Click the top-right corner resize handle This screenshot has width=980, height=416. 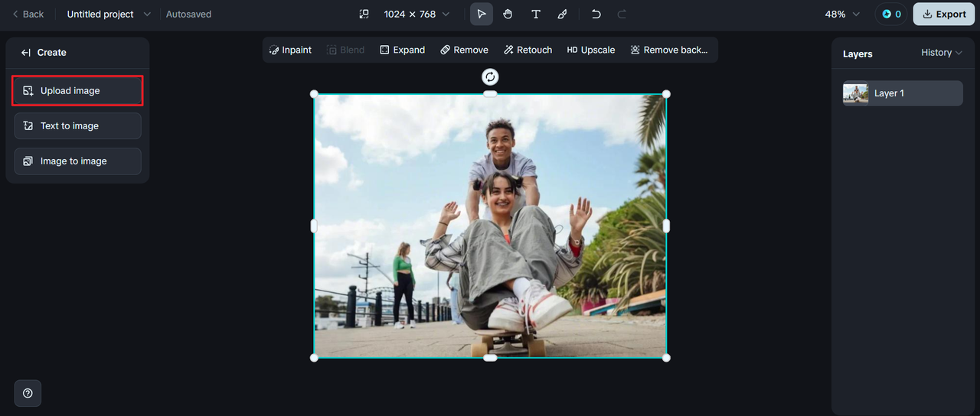[666, 94]
